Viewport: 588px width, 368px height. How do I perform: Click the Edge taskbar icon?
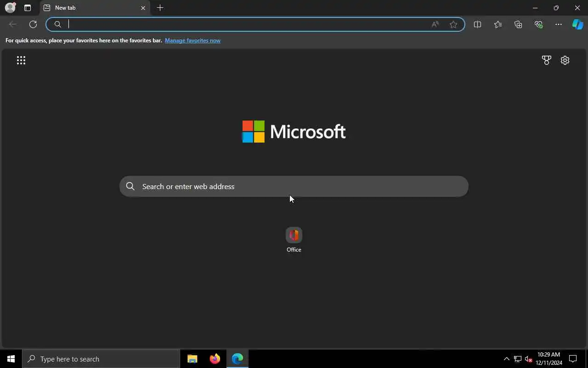237,359
